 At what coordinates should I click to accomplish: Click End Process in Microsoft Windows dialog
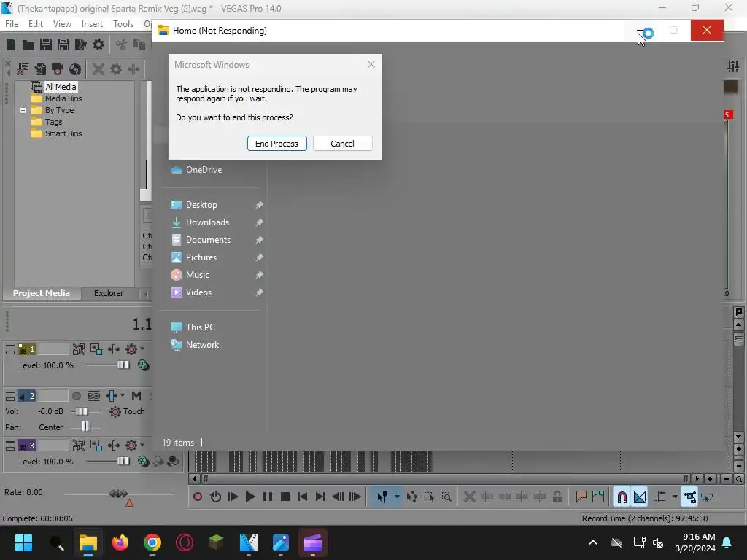276,144
